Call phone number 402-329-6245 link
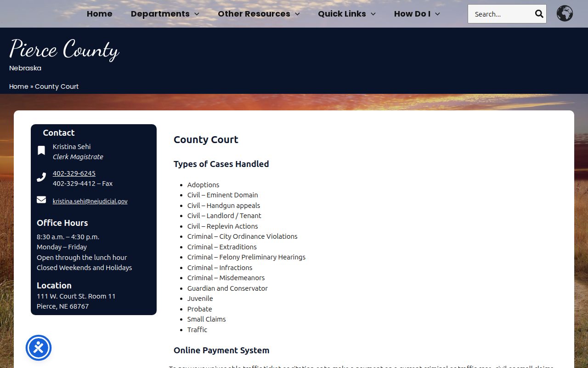This screenshot has width=588, height=368. click(74, 173)
